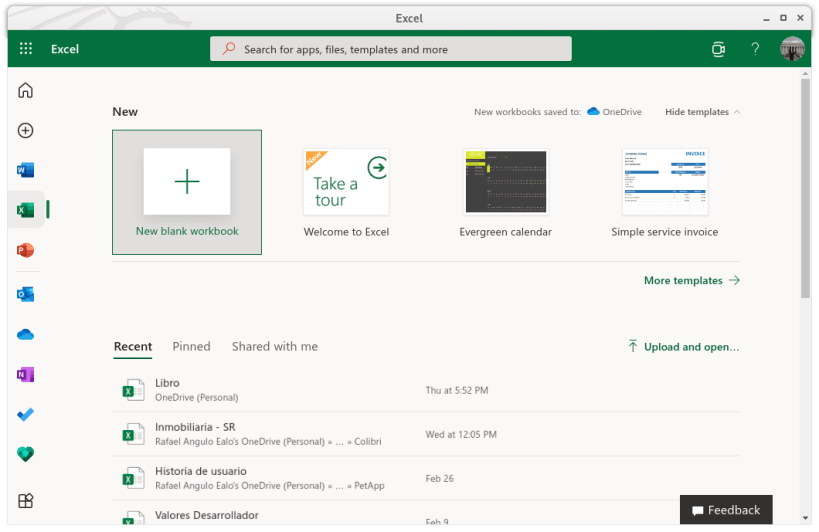
Task: Click the Colibri folder path text
Action: (x=368, y=442)
